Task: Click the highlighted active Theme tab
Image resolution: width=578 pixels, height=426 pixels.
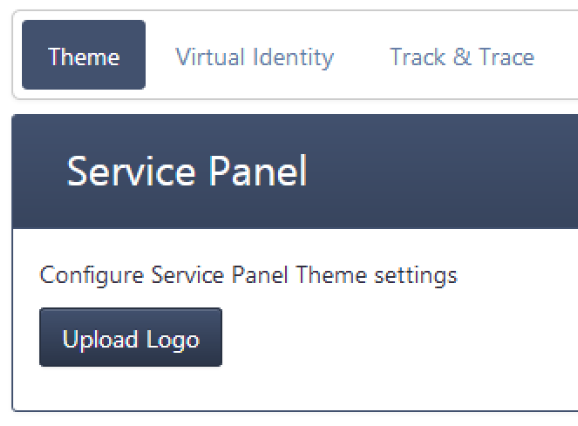Action: (84, 55)
